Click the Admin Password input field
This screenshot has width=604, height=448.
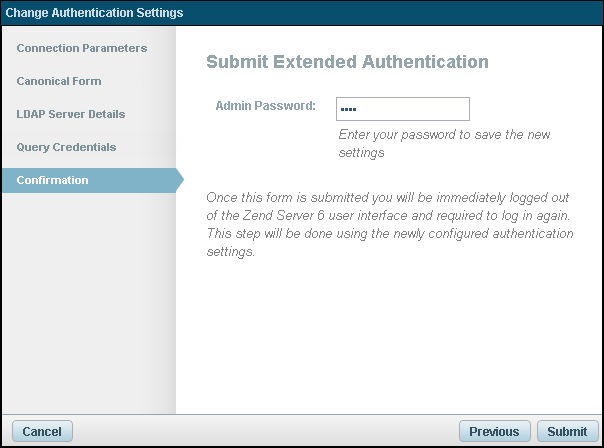pyautogui.click(x=403, y=109)
